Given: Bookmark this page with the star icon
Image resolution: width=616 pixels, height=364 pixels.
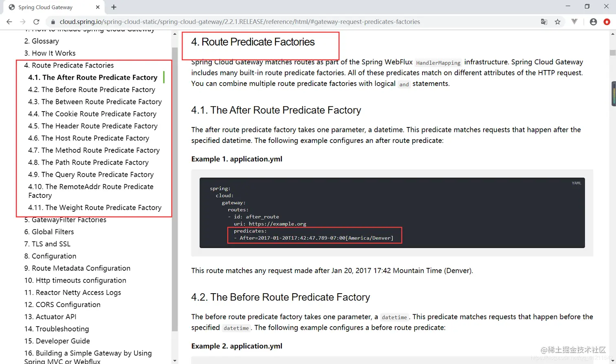Looking at the screenshot, I should (x=558, y=22).
